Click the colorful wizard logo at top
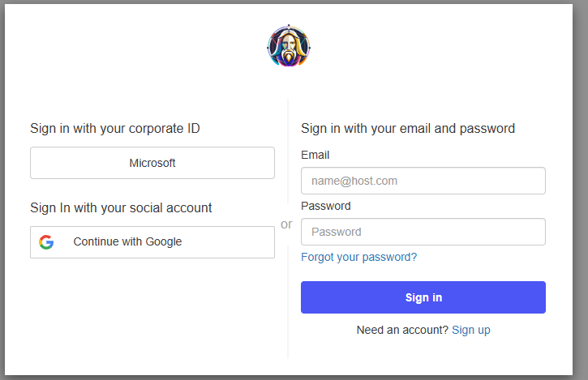588x380 pixels. 289,46
